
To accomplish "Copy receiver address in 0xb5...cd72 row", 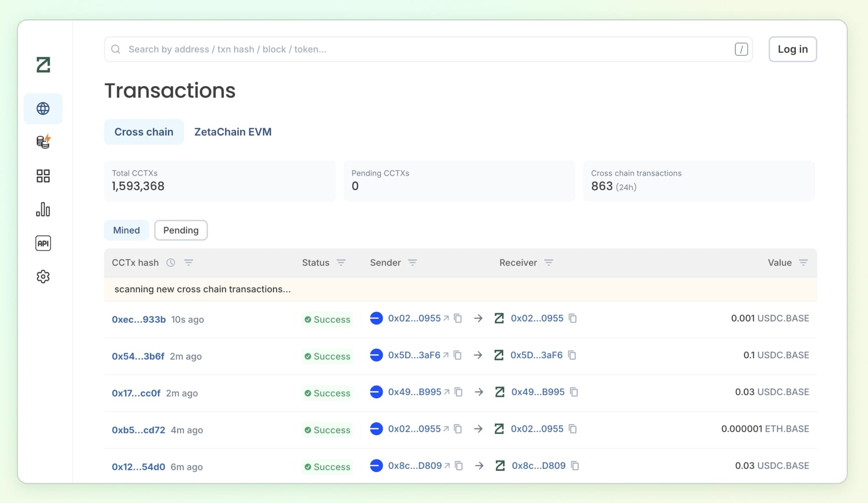I will coord(573,429).
